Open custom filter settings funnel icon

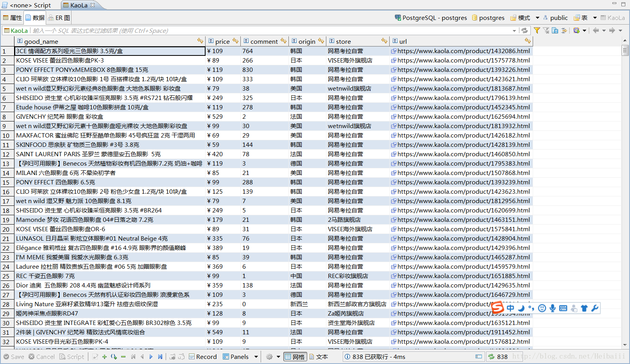[x=537, y=30]
